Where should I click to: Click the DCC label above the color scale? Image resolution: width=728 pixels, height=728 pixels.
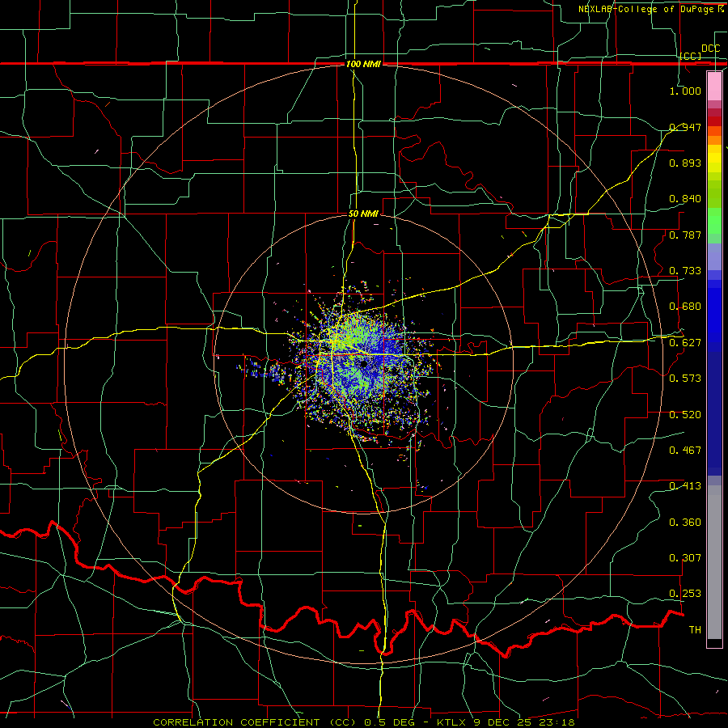coord(710,49)
